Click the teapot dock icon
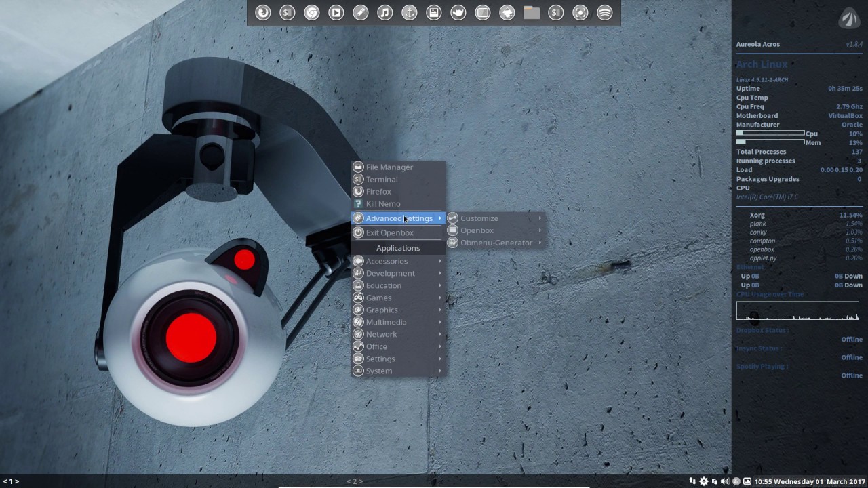Viewport: 868px width, 488px height. [x=458, y=12]
